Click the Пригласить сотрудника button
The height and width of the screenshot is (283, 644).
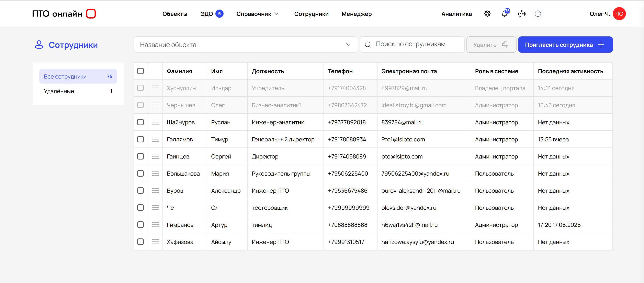[565, 45]
